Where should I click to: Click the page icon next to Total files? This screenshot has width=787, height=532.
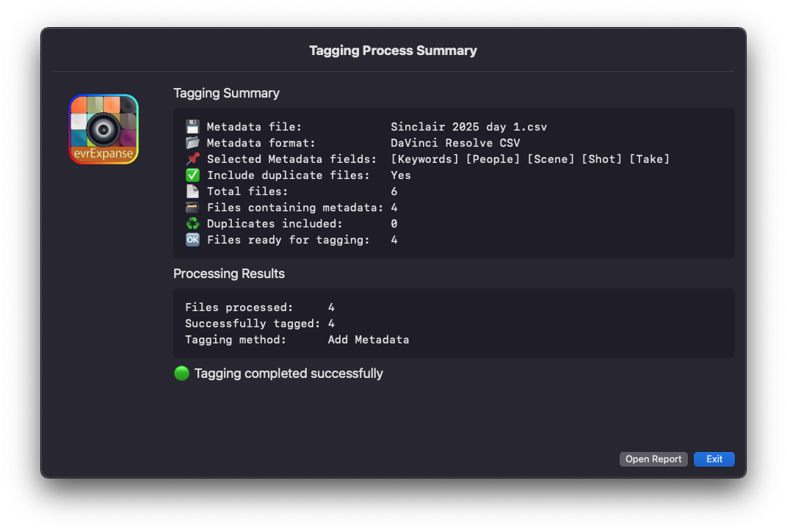(192, 192)
